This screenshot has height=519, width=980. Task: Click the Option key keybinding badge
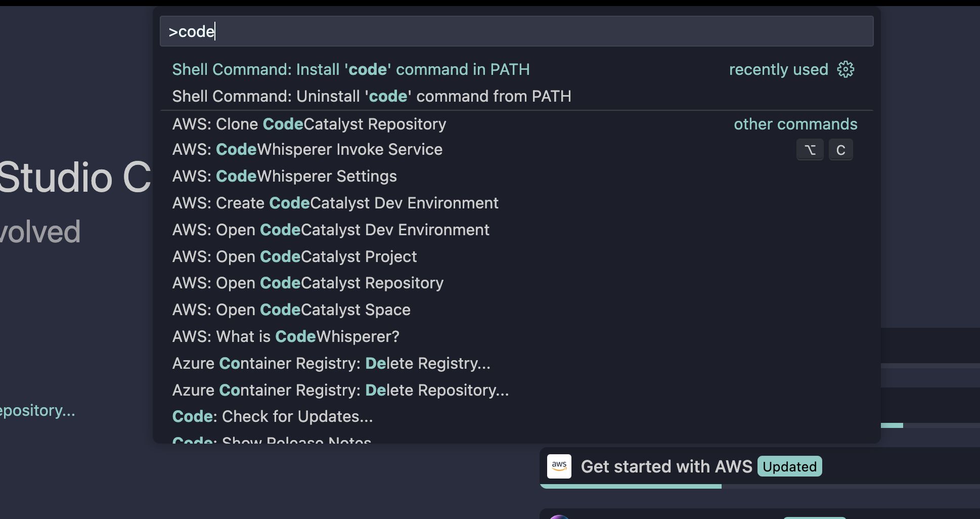810,149
